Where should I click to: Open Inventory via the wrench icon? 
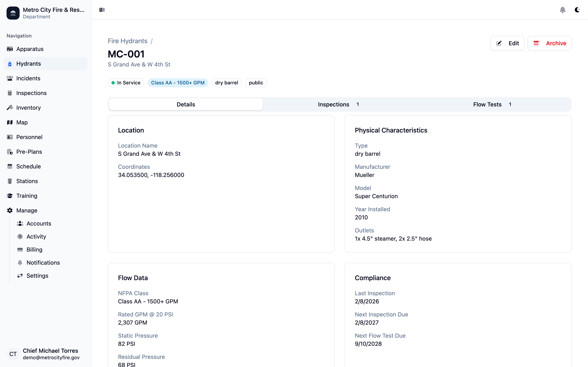coord(10,108)
